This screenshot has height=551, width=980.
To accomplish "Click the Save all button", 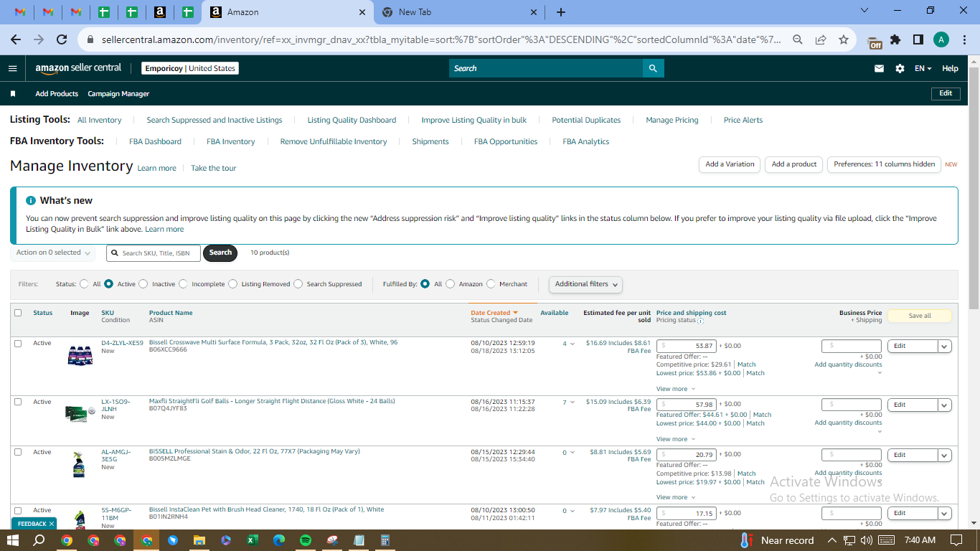I will pyautogui.click(x=920, y=316).
